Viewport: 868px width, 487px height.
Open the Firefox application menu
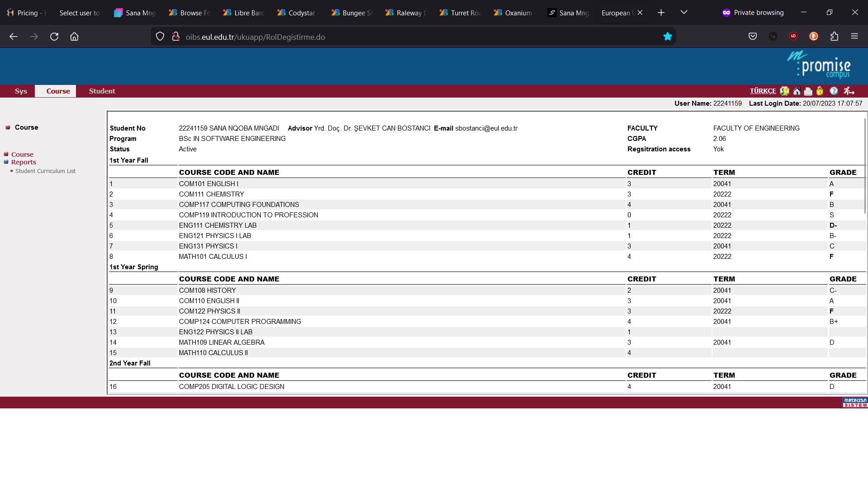[x=854, y=37]
